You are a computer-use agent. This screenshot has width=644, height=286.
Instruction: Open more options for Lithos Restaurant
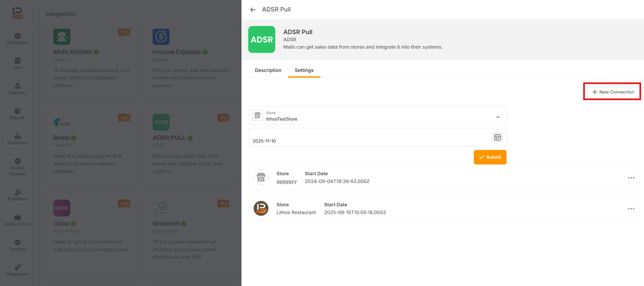click(631, 209)
